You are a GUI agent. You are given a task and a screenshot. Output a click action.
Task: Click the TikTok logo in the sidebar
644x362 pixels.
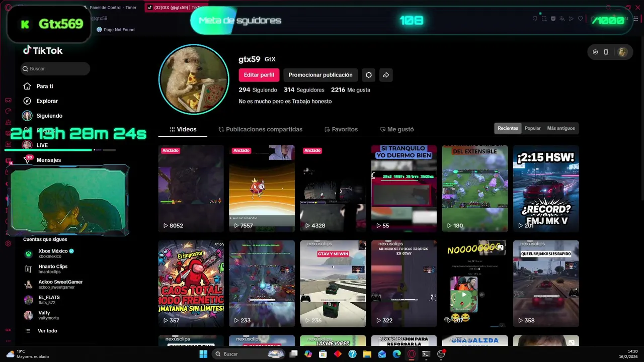tap(43, 50)
